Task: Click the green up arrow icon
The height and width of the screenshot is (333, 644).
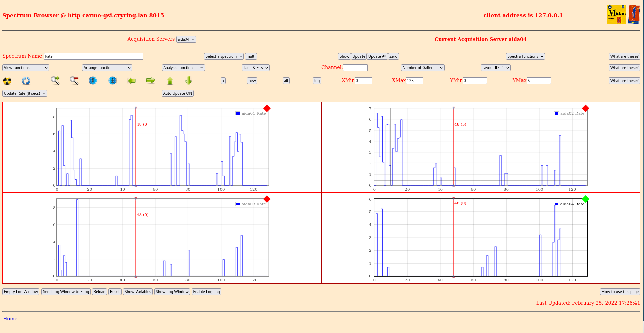Action: point(170,80)
